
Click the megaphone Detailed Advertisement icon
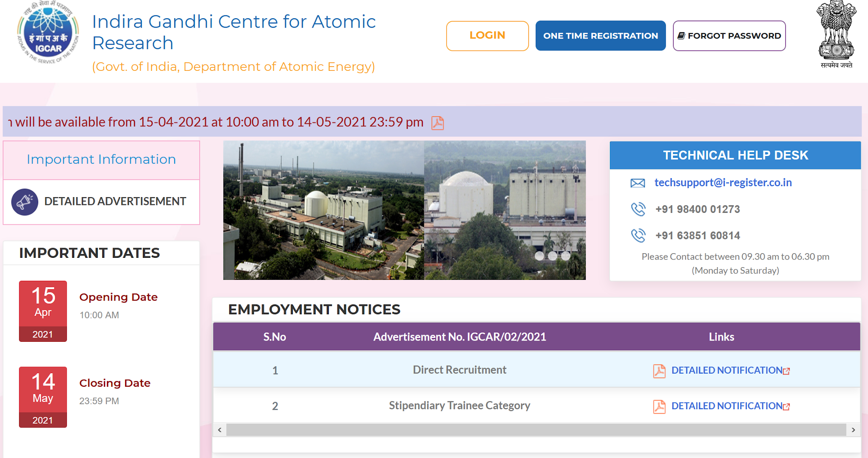25,202
